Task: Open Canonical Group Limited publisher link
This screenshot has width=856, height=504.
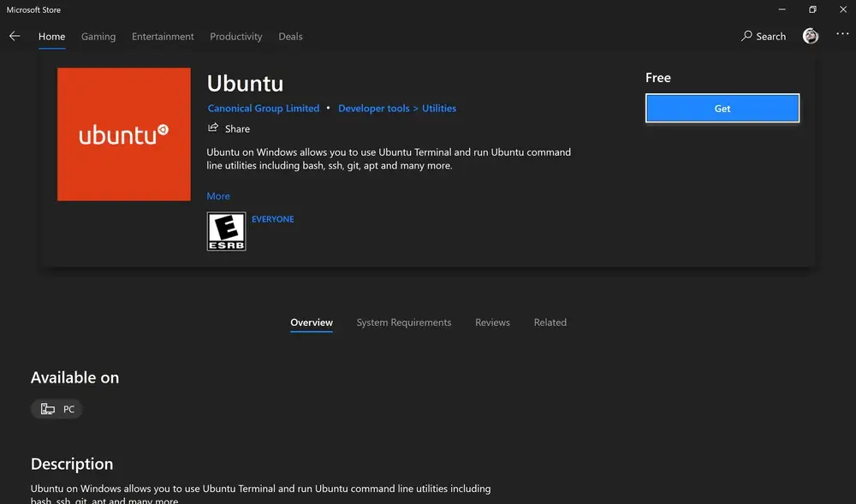Action: pyautogui.click(x=263, y=108)
